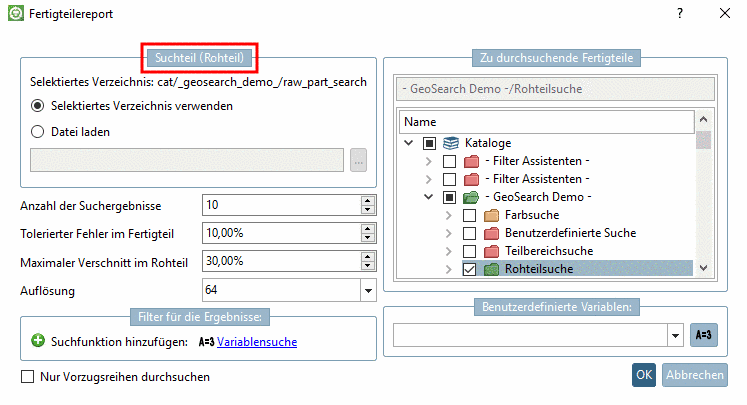
Task: Click the OK button
Action: coord(644,375)
